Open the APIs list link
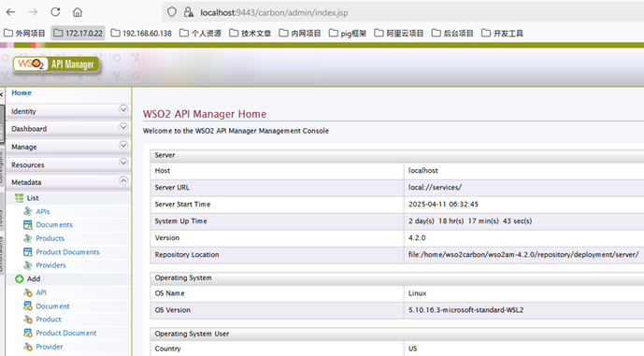 pyautogui.click(x=43, y=211)
